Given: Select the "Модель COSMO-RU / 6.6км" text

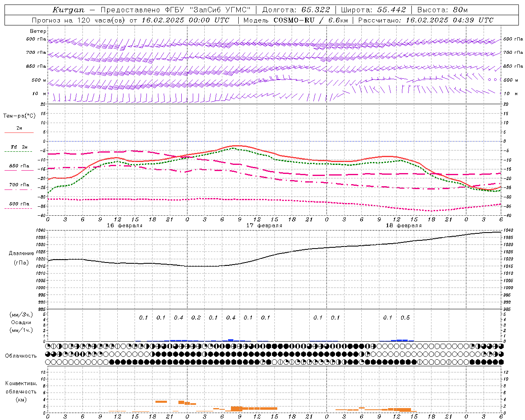Looking at the screenshot, I should point(295,20).
